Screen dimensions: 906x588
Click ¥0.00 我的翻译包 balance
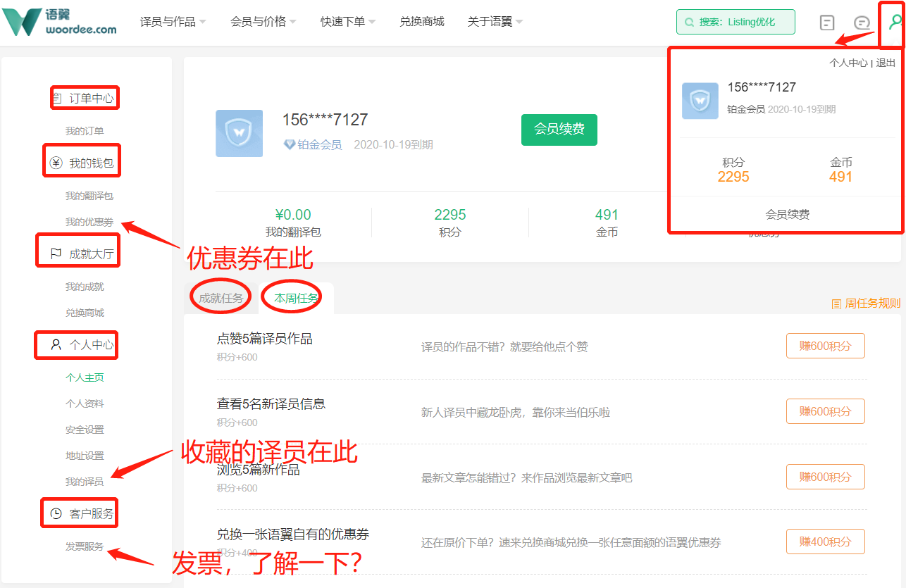(293, 223)
